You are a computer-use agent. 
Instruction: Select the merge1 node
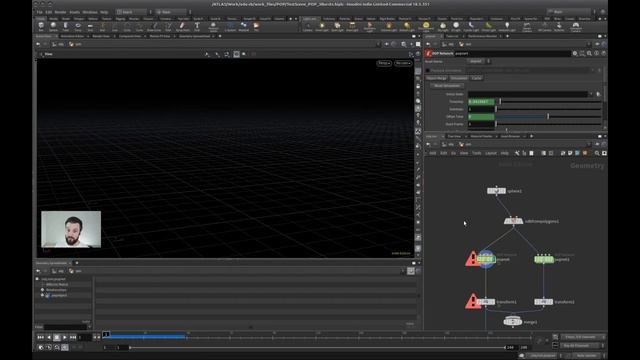(x=513, y=322)
